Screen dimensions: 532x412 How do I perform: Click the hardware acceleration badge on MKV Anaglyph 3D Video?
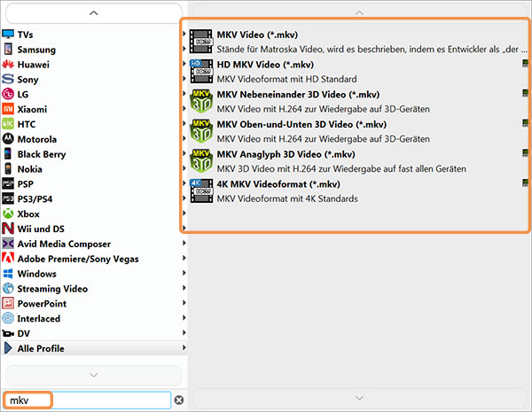(x=525, y=153)
